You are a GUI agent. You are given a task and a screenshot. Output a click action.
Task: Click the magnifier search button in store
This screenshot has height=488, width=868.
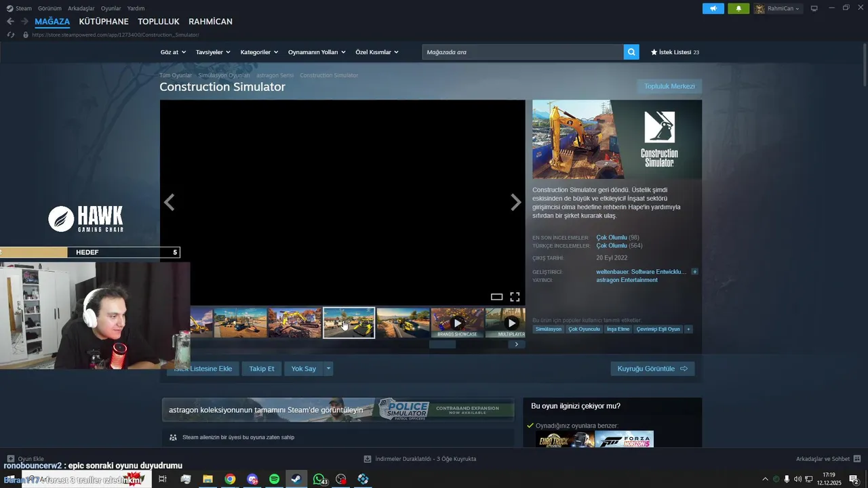click(x=631, y=52)
